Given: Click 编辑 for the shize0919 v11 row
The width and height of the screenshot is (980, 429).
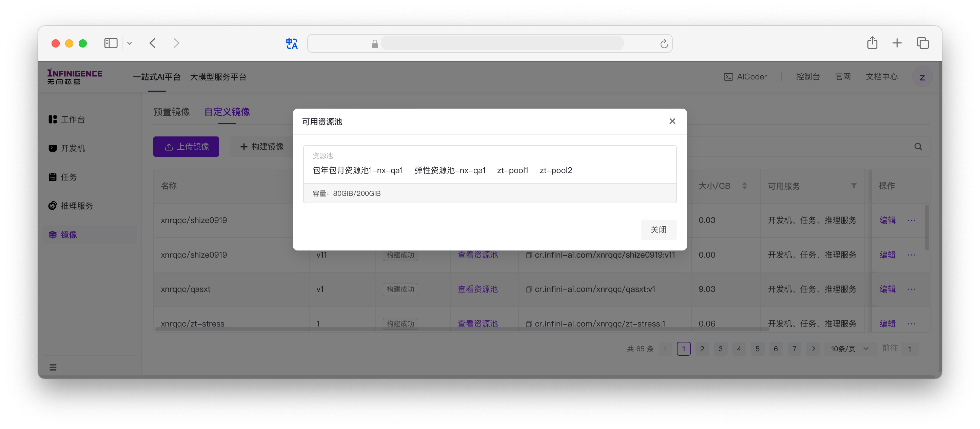Looking at the screenshot, I should click(x=887, y=255).
